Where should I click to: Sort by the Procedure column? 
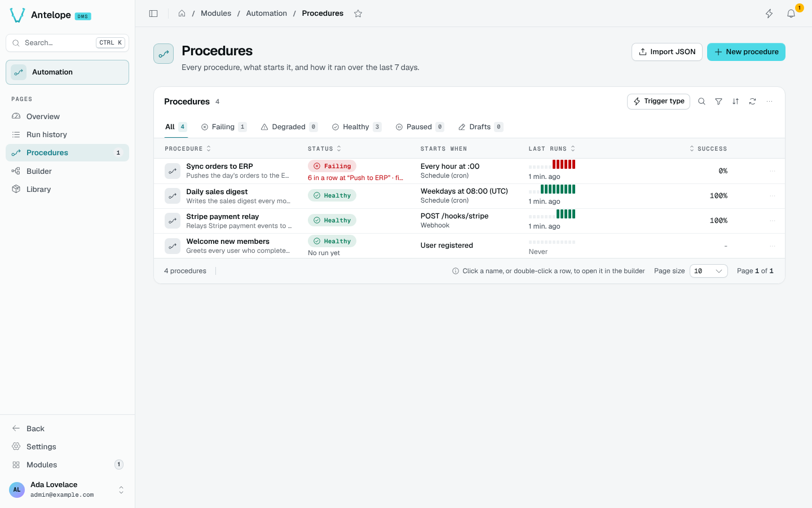tap(188, 149)
